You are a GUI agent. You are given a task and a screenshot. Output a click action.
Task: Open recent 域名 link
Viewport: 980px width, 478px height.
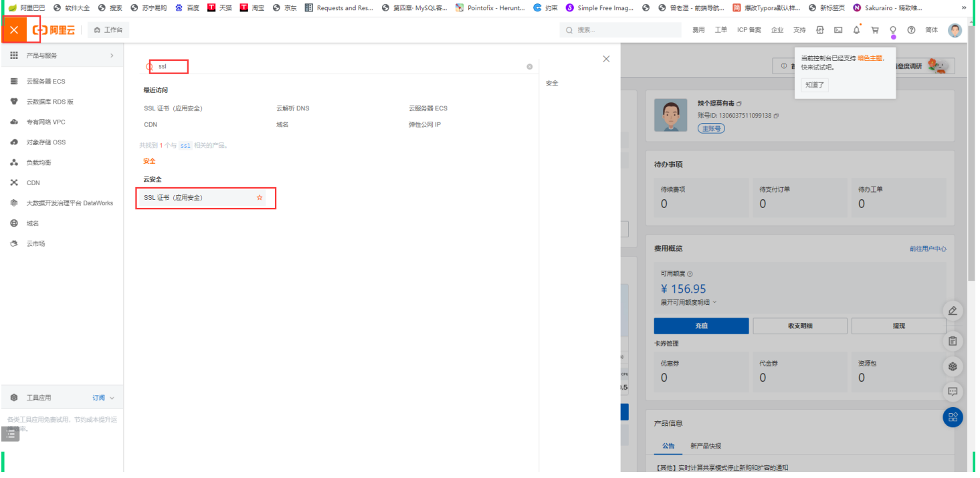pos(282,125)
